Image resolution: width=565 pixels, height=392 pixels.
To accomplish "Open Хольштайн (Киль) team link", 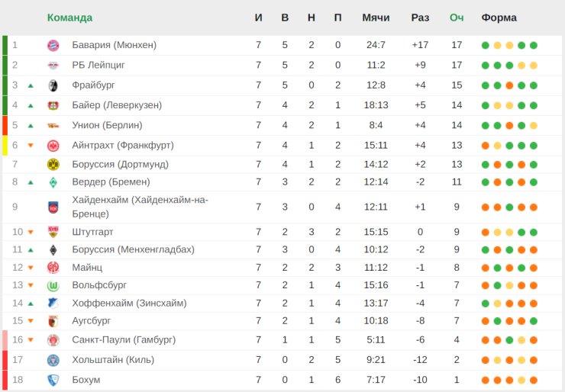I will [113, 359].
